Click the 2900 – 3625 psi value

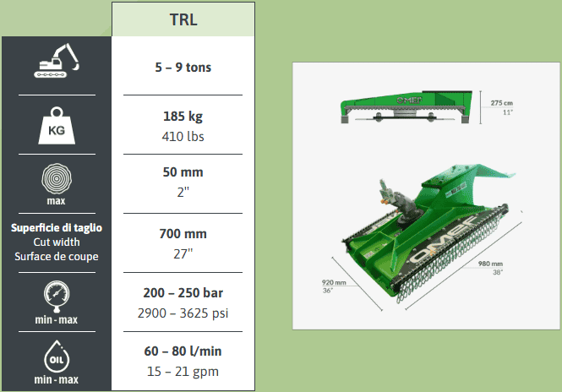[183, 313]
